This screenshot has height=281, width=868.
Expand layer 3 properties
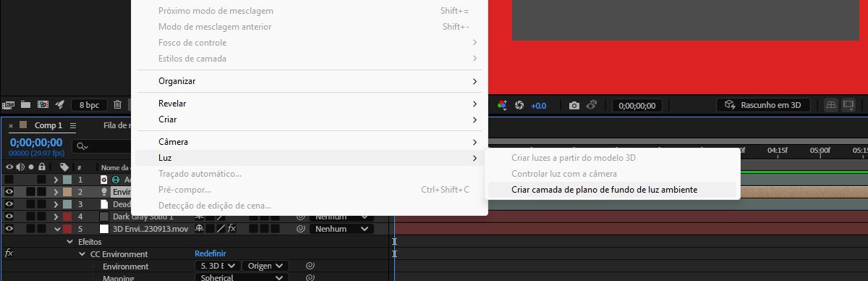[56, 204]
